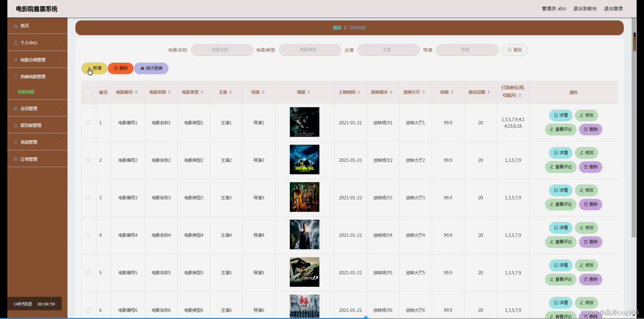Click the movie poster for 电影名称1
644x319 pixels.
tap(304, 122)
